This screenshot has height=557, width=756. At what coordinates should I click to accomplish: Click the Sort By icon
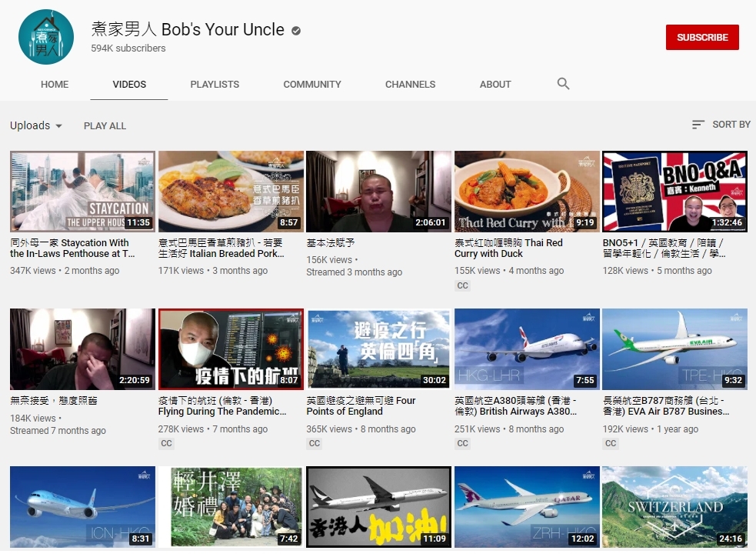tap(698, 125)
